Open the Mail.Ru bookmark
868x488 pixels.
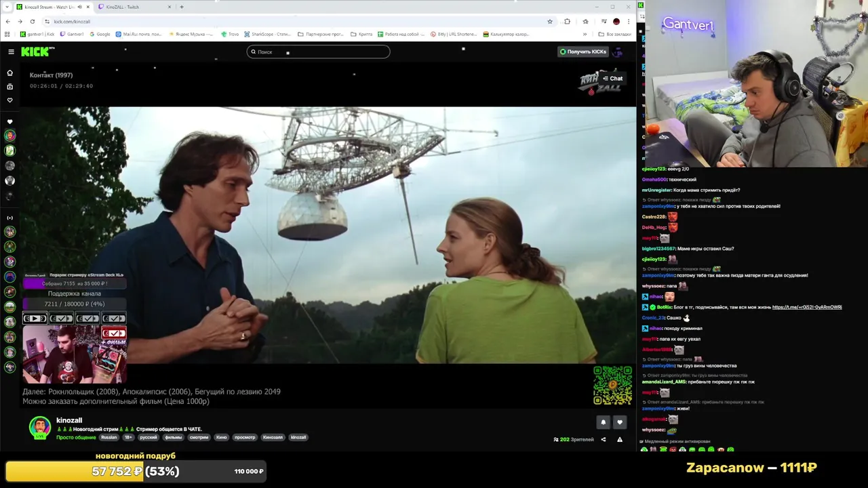[x=139, y=34]
